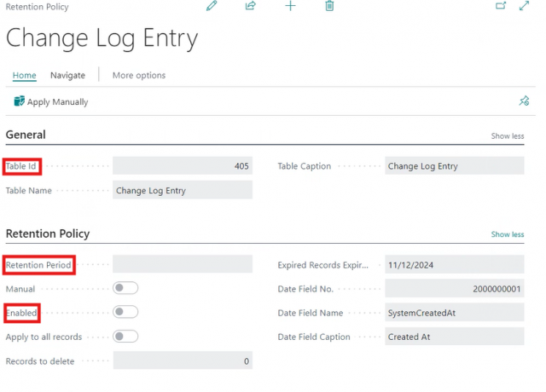Screen dimensions: 546x392
Task: Open the Navigate menu
Action: [67, 75]
